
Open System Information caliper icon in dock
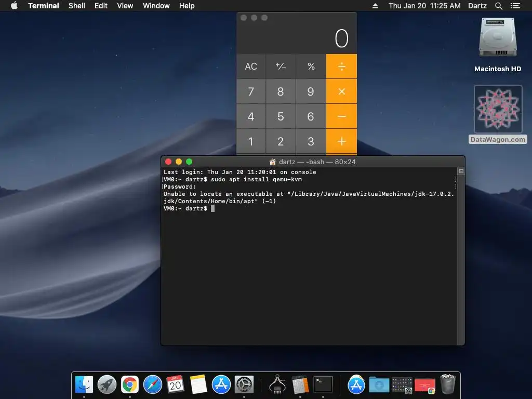pos(277,385)
